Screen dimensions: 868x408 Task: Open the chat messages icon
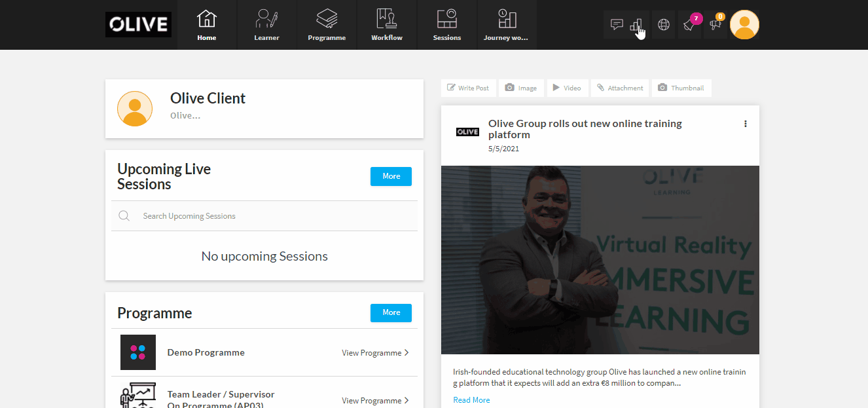click(x=617, y=24)
